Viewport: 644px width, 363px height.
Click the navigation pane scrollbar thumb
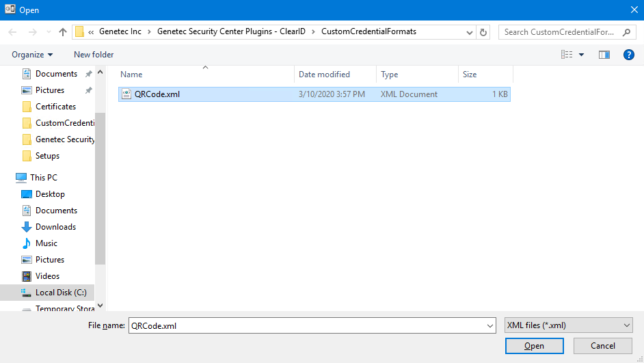100,188
